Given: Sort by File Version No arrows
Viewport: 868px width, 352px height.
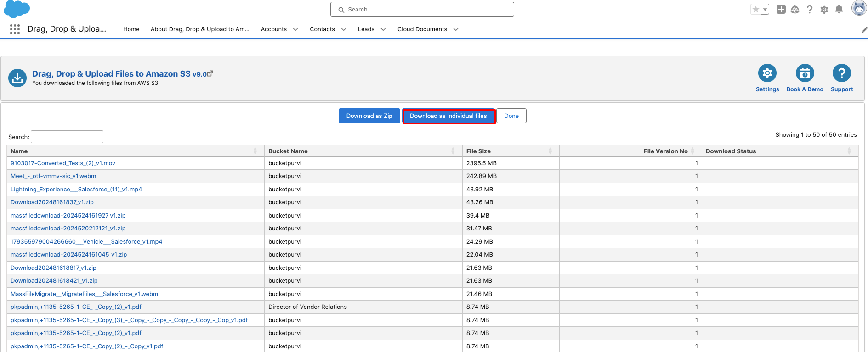Looking at the screenshot, I should (692, 151).
